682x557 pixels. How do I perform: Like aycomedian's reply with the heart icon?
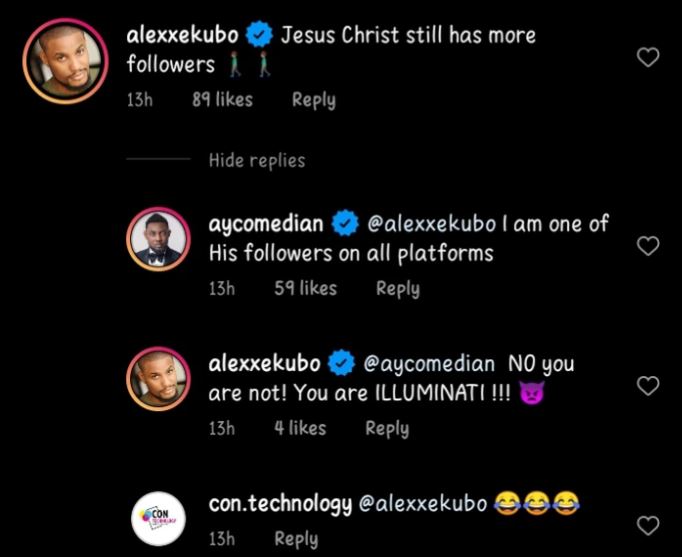tap(648, 245)
